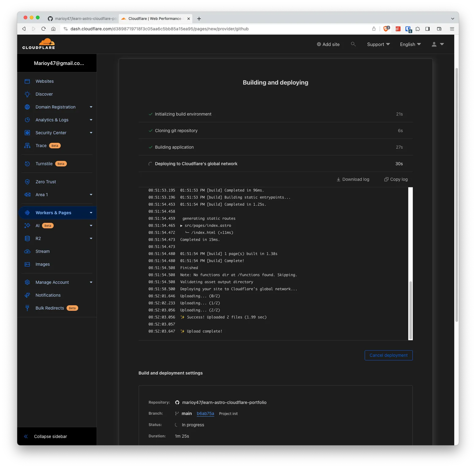The width and height of the screenshot is (476, 468).
Task: Click the Bulk Redirects funnel icon
Action: click(27, 308)
